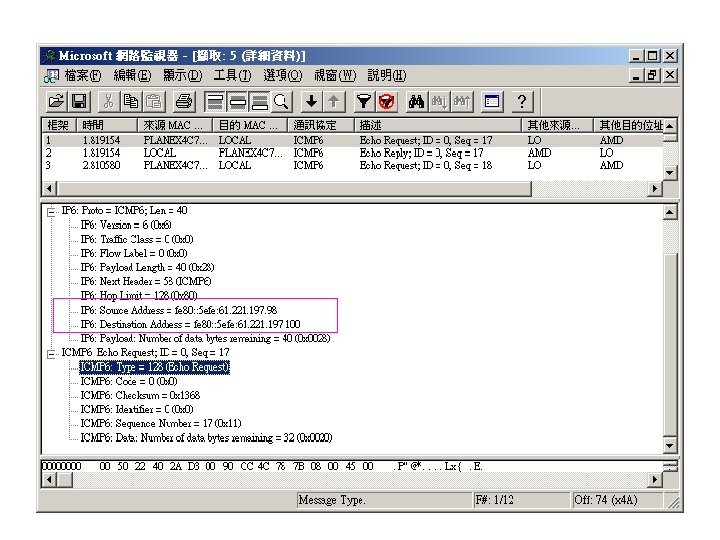Click hex pane horizontal scroll left arrow

[50, 480]
